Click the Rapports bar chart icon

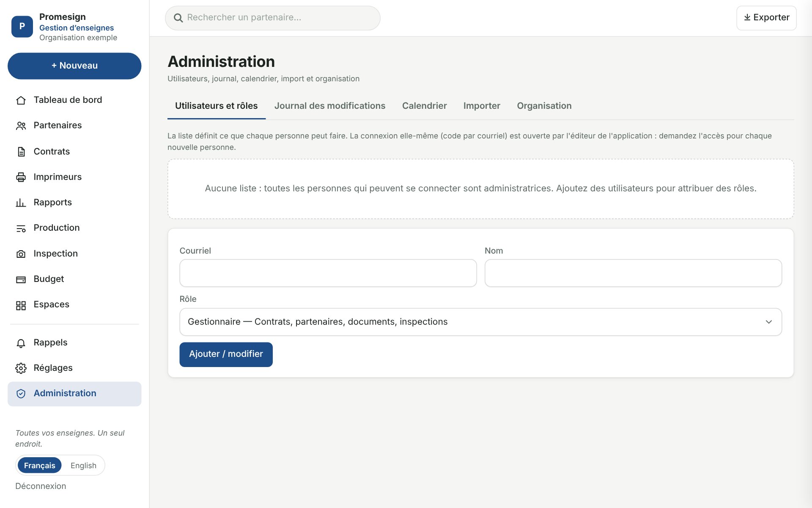[21, 203]
